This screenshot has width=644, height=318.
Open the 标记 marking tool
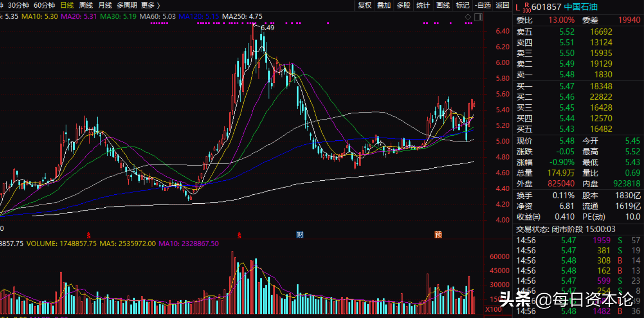[x=462, y=5]
